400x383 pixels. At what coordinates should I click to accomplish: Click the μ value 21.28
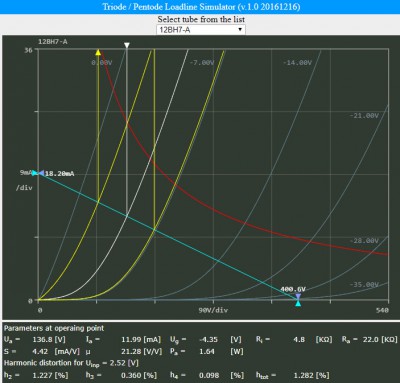click(x=131, y=351)
